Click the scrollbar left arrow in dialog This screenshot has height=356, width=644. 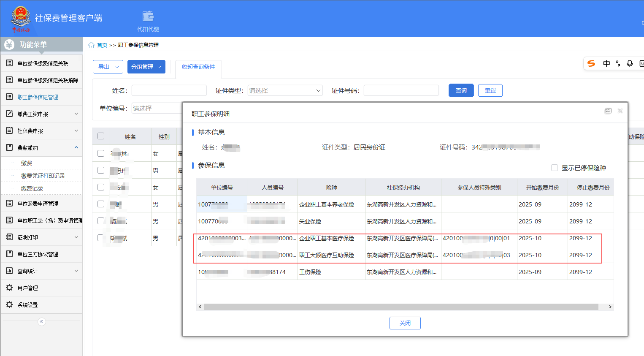click(x=200, y=307)
